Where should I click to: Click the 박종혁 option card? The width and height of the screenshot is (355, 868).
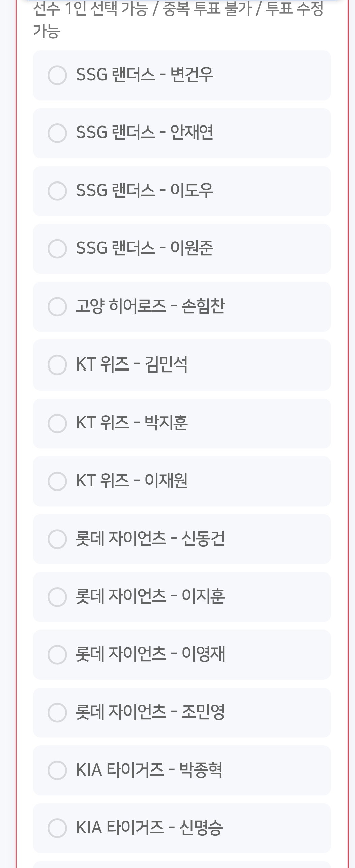click(x=182, y=770)
